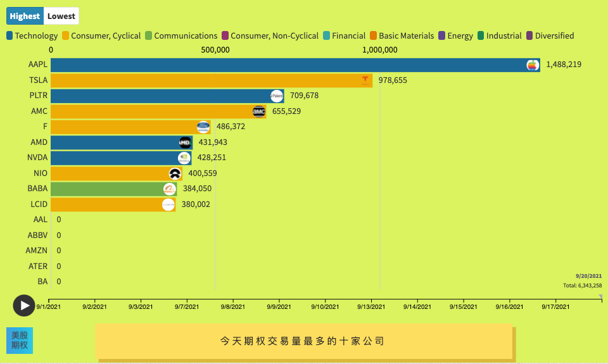Screen dimensions: 608x364
Task: Click the value 709,678
Action: tap(305, 96)
